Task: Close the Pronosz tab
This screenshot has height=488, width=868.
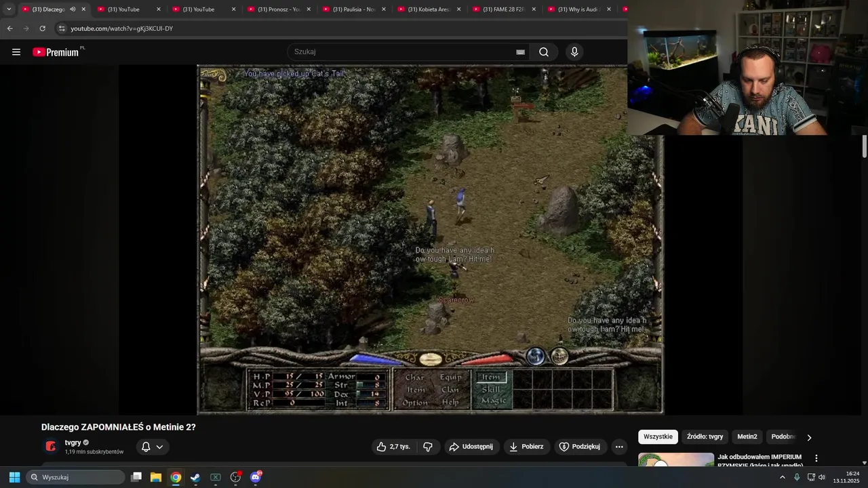Action: [x=309, y=9]
